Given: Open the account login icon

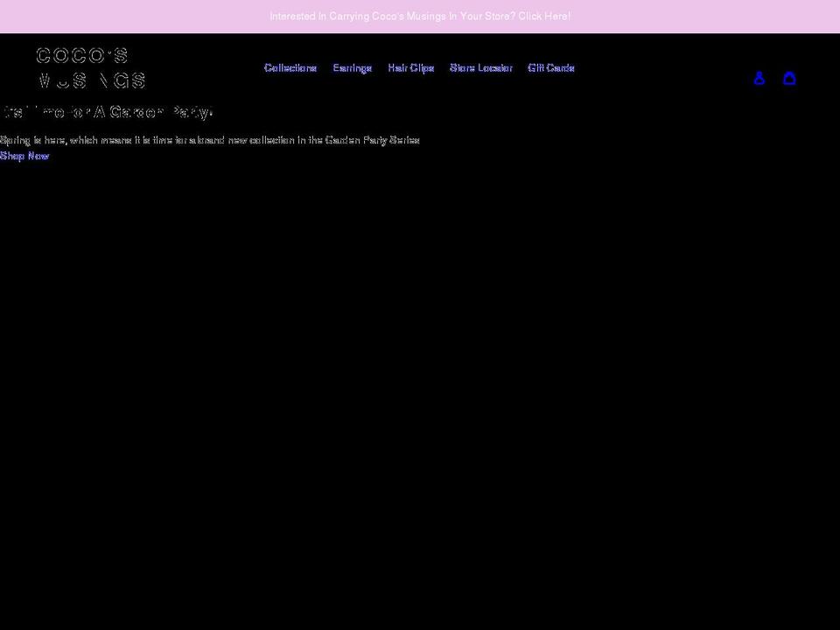Looking at the screenshot, I should tap(759, 78).
